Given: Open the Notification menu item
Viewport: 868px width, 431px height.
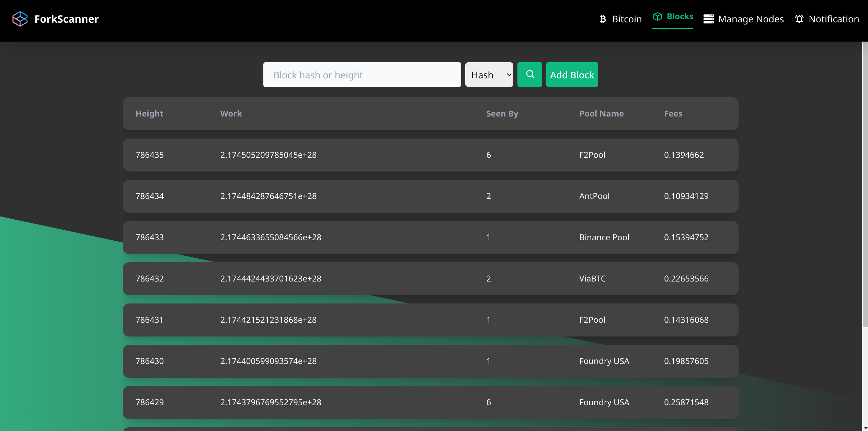Looking at the screenshot, I should tap(833, 19).
